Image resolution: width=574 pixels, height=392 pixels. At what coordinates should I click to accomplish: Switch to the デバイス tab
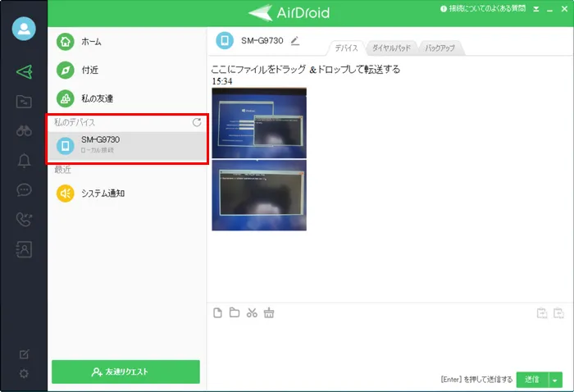pos(346,48)
